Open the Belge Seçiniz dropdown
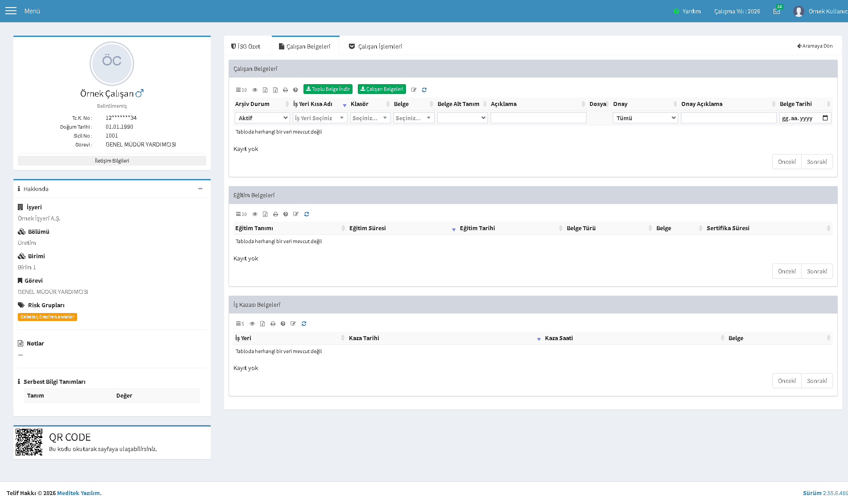 pos(414,118)
